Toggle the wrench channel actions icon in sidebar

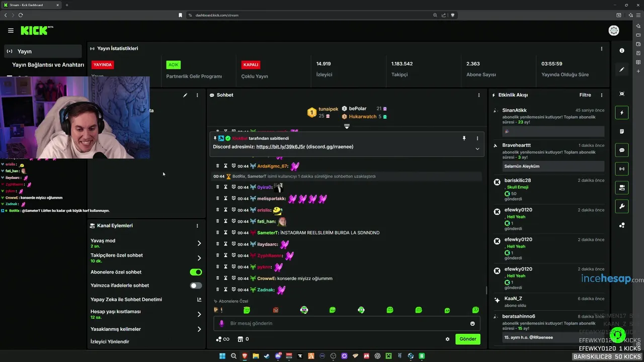(x=622, y=206)
